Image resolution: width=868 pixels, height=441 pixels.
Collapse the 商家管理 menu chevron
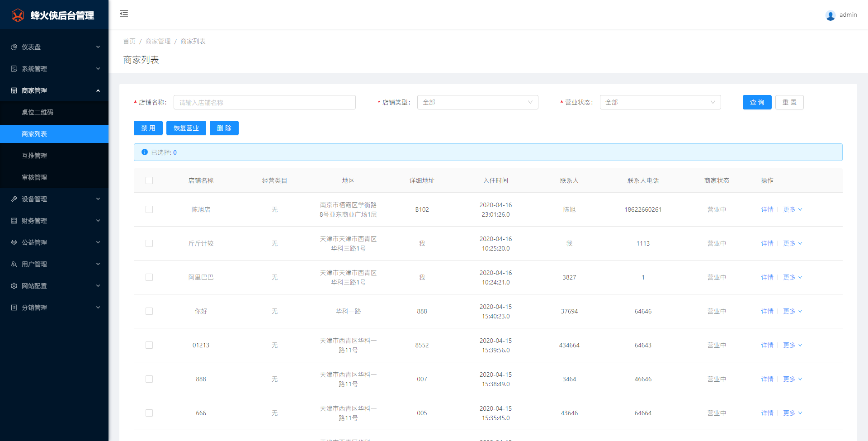coord(98,90)
